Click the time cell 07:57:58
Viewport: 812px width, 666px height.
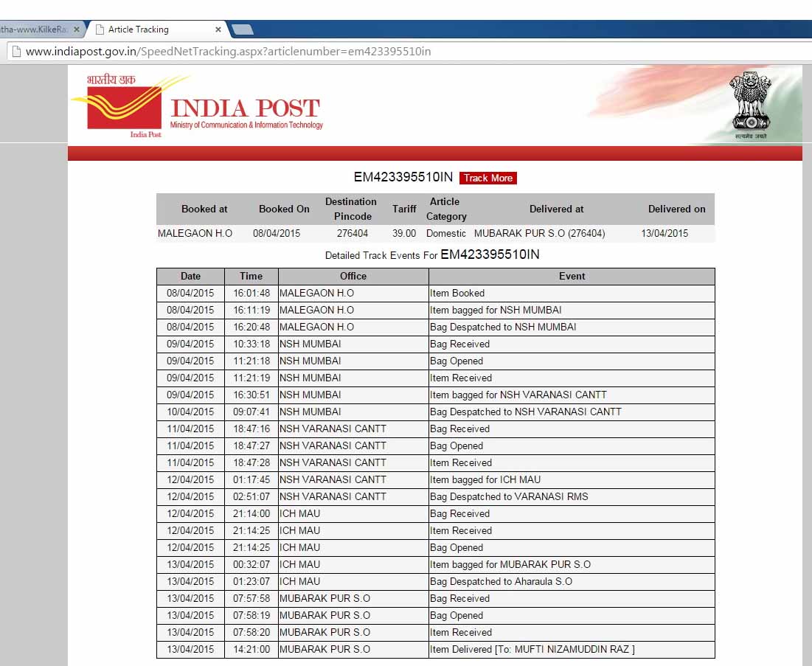(x=251, y=599)
